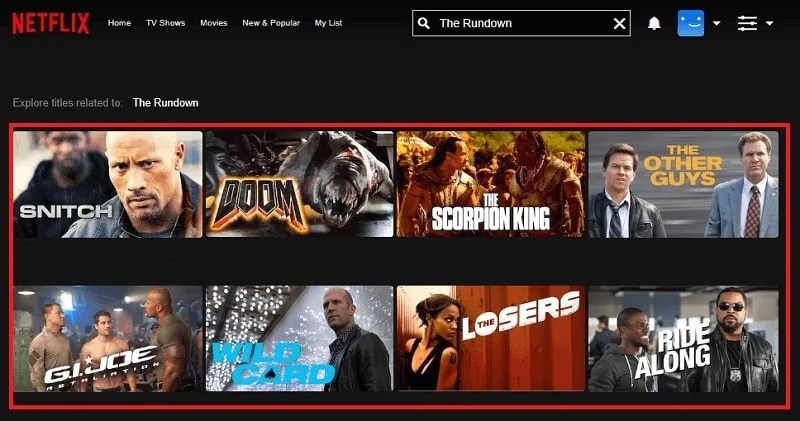This screenshot has height=421, width=800.
Task: Open the Ride Along thumbnail
Action: 683,339
